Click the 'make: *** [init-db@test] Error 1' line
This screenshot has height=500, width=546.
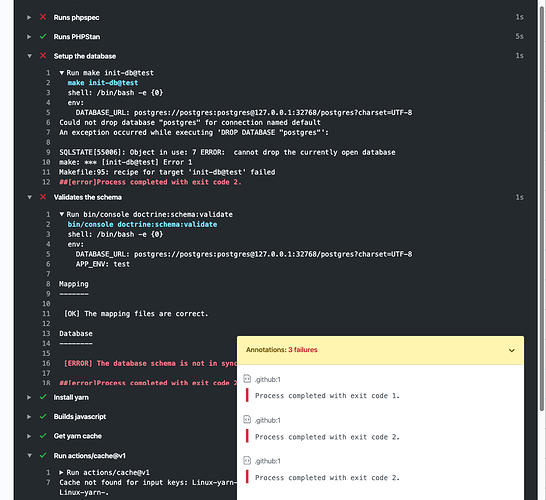[126, 162]
